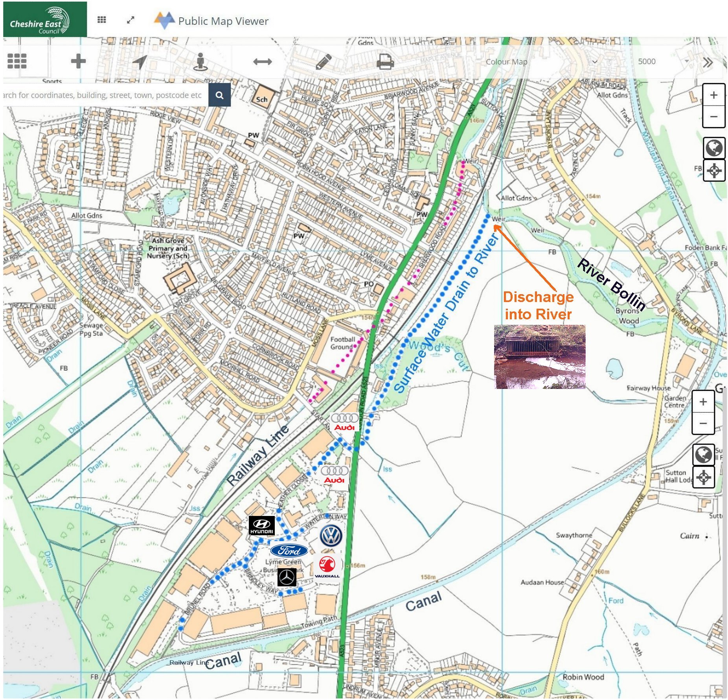Click the Hyundai logo on the map
This screenshot has height=700, width=728.
point(262,525)
